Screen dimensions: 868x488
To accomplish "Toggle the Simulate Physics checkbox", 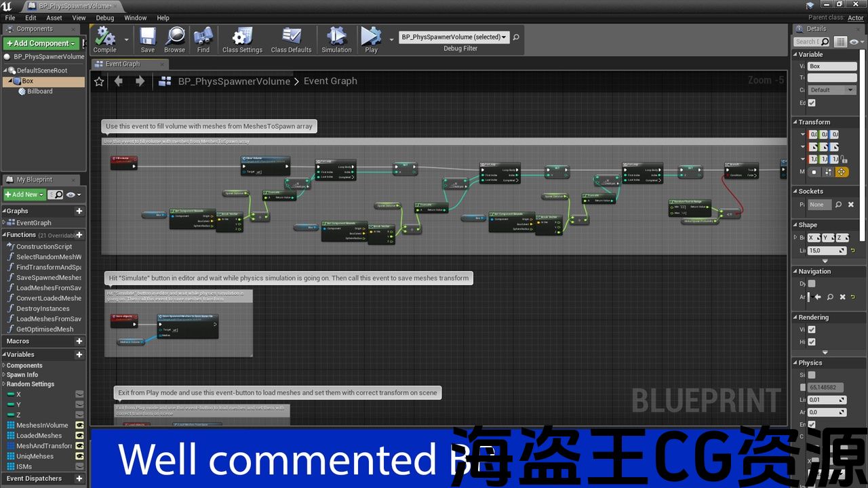I will [x=812, y=375].
